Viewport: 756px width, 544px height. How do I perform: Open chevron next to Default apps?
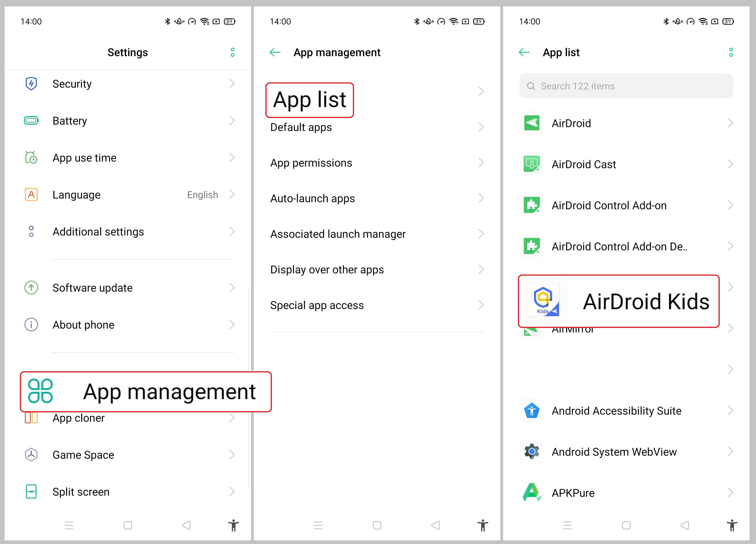(481, 127)
